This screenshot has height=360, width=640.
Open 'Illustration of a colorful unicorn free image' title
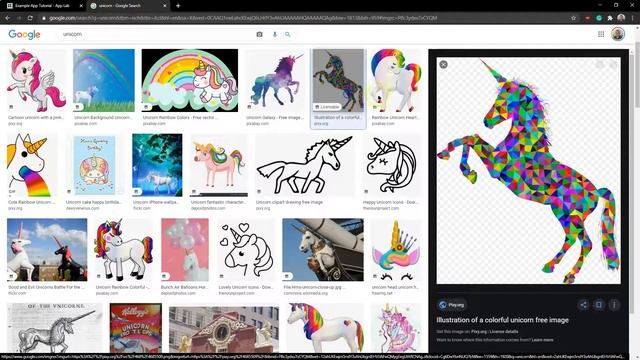[502, 320]
